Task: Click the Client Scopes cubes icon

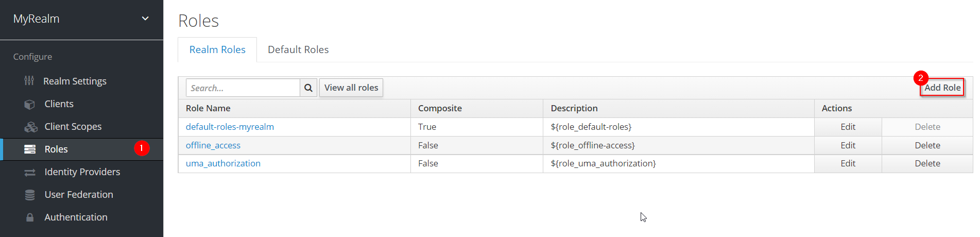Action: point(31,127)
